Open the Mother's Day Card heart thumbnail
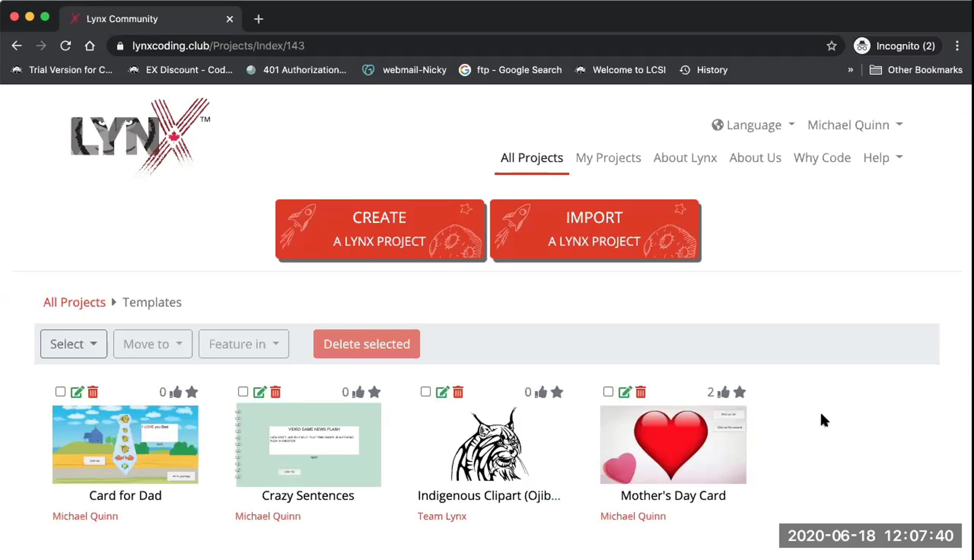The height and width of the screenshot is (560, 974). point(673,444)
